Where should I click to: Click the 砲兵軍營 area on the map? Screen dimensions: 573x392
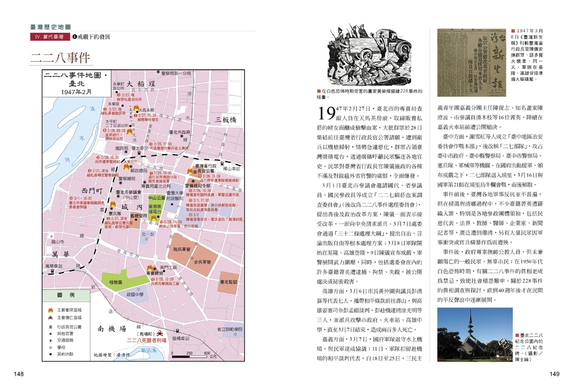coord(182,248)
